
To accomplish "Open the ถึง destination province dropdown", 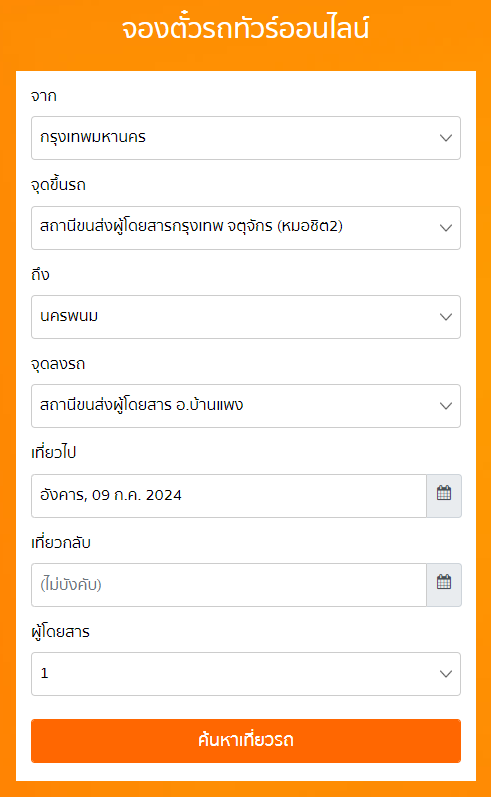I will click(246, 317).
